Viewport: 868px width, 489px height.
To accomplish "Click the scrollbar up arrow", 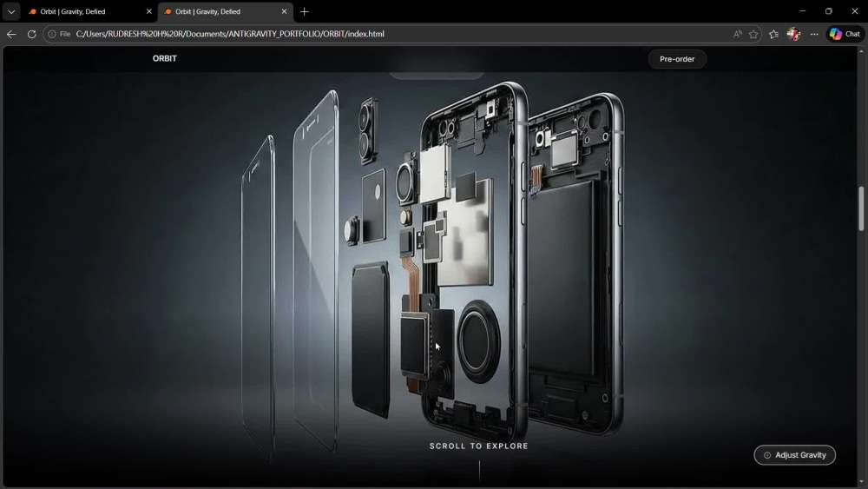I will click(x=861, y=51).
